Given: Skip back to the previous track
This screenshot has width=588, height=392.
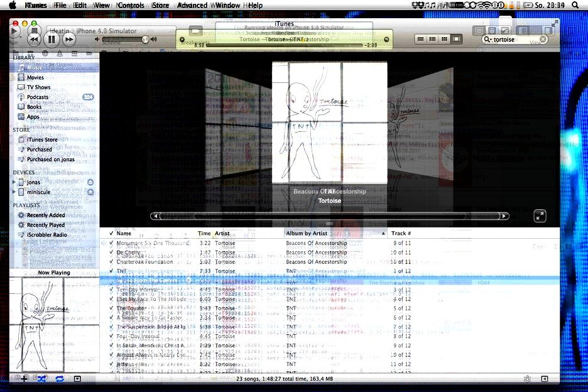Looking at the screenshot, I should (x=34, y=40).
